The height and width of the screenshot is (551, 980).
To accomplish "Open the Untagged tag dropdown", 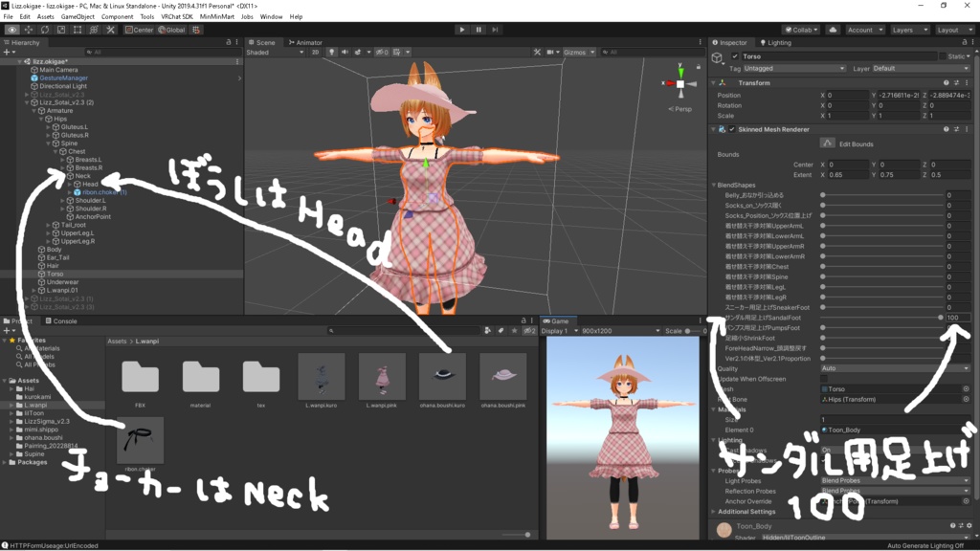I will 795,69.
